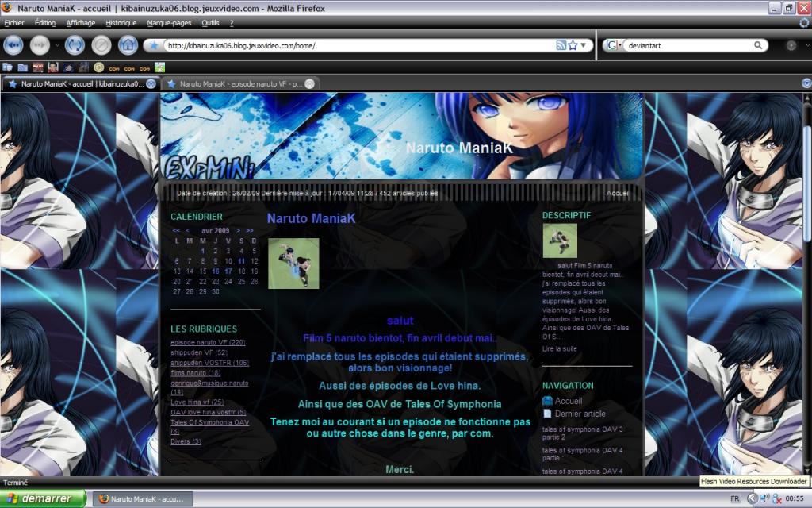This screenshot has height=508, width=812.
Task: Select the 'Naruto ManiaK - accueil' tab
Action: 80,84
